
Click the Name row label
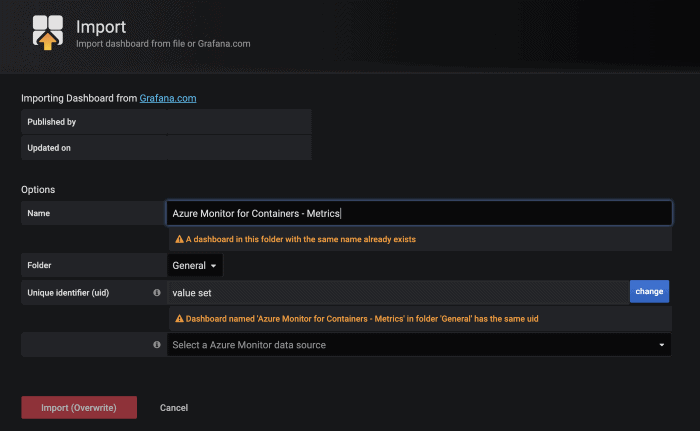pos(38,213)
